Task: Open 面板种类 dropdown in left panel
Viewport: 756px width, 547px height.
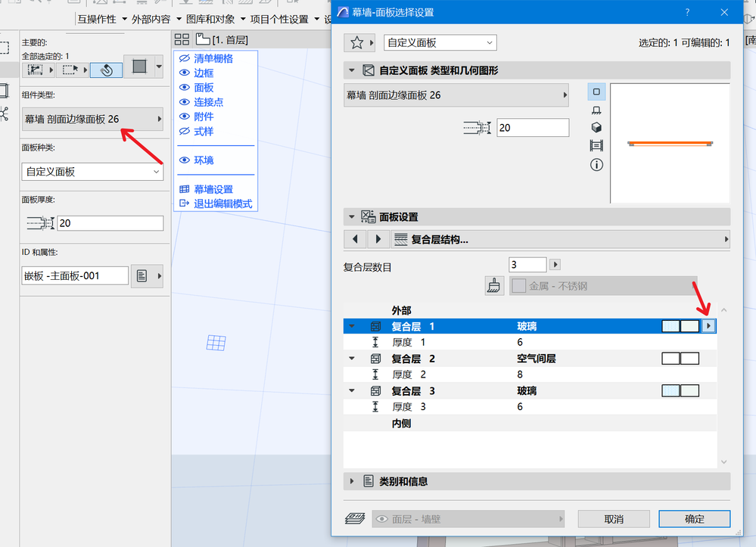Action: 92,172
